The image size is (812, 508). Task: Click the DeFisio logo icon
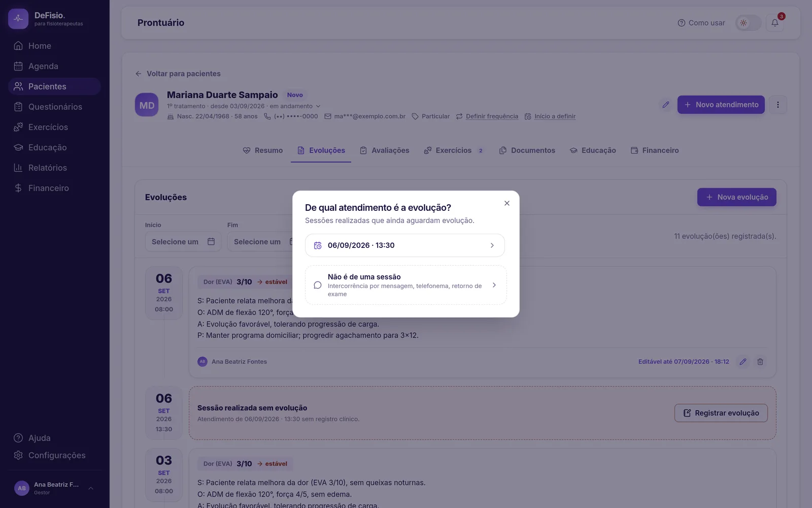18,19
